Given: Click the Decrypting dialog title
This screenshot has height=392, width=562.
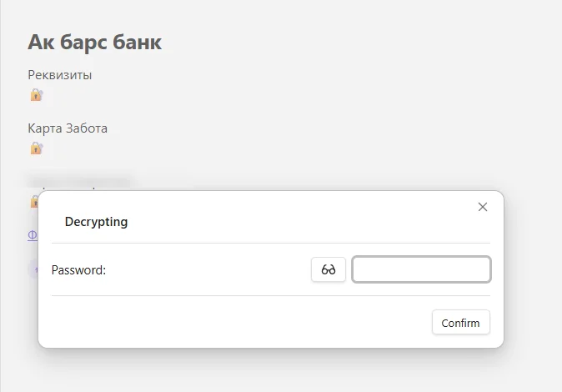Looking at the screenshot, I should point(96,222).
